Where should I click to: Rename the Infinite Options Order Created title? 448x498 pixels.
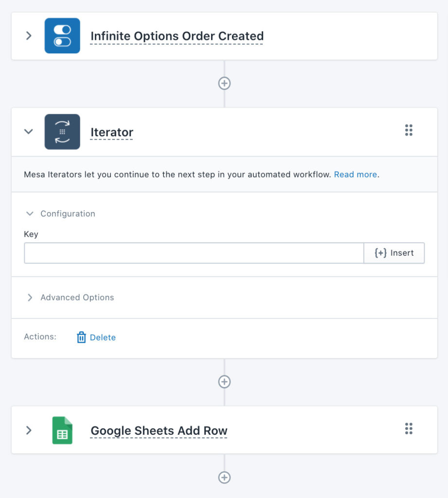(177, 36)
